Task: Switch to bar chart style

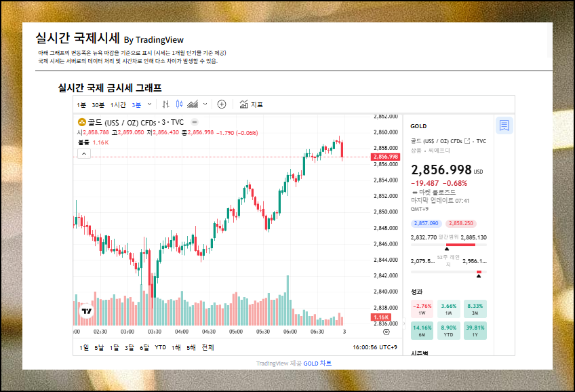Action: 165,104
